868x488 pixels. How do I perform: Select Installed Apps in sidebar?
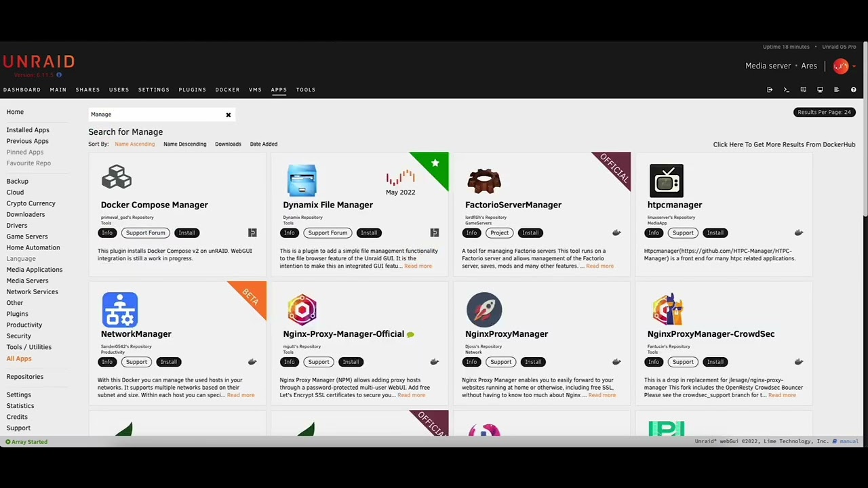(28, 130)
